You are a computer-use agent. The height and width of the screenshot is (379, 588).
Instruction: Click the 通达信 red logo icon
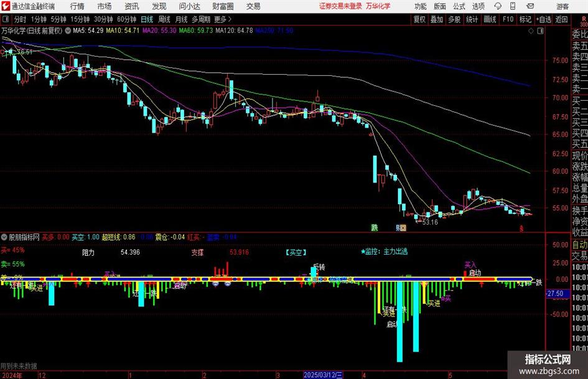tap(6, 6)
